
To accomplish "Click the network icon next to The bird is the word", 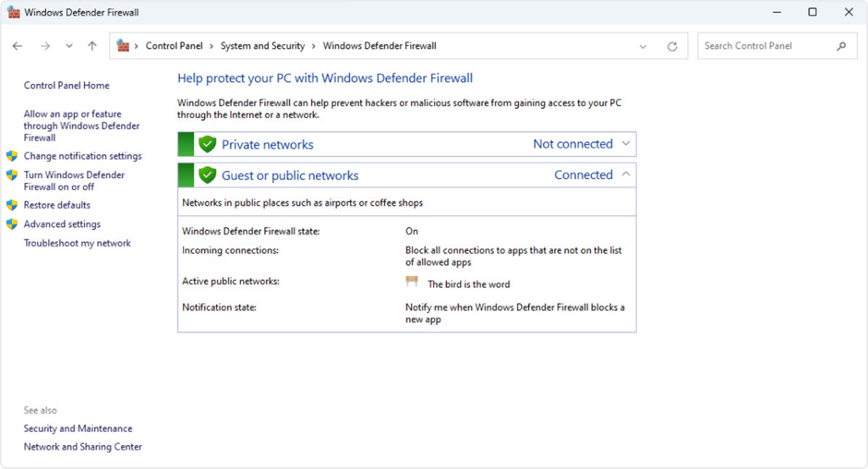I will coord(411,282).
